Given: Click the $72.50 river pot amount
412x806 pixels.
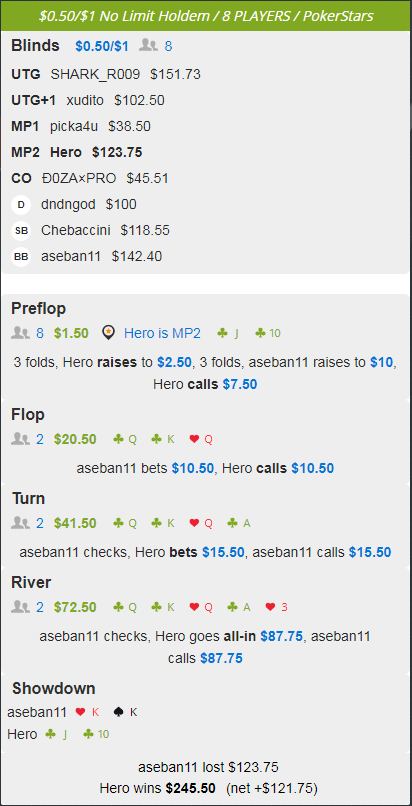Looking at the screenshot, I should tap(75, 607).
